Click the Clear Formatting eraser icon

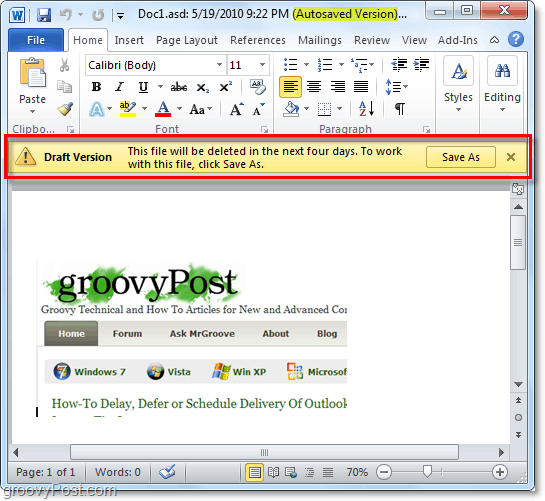258,87
